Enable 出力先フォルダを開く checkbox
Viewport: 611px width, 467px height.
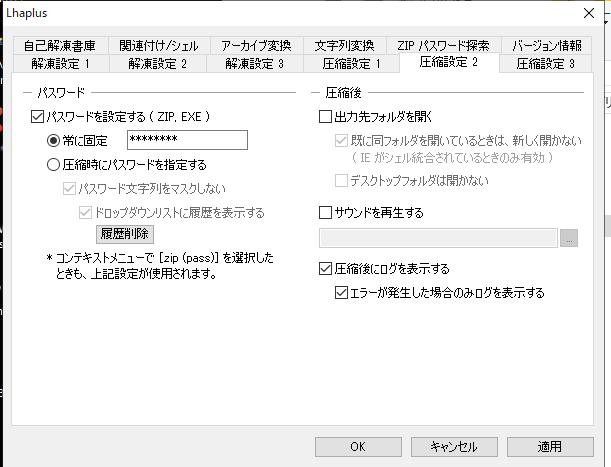tap(325, 117)
